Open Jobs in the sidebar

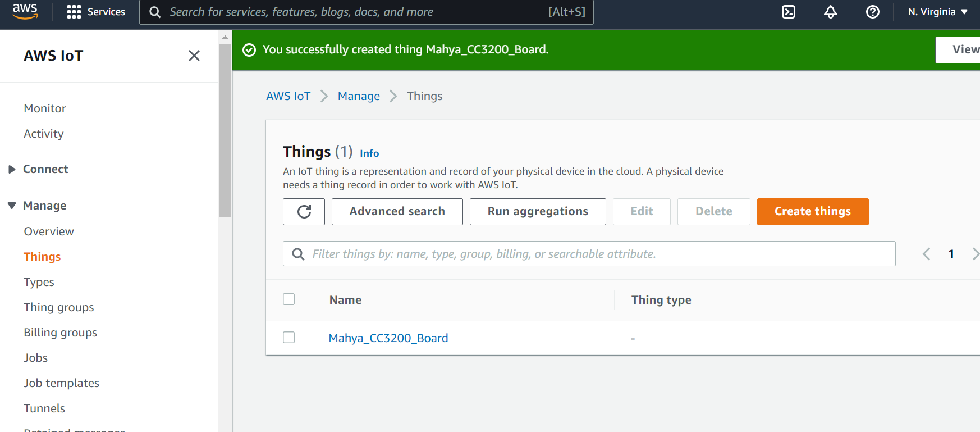tap(35, 358)
